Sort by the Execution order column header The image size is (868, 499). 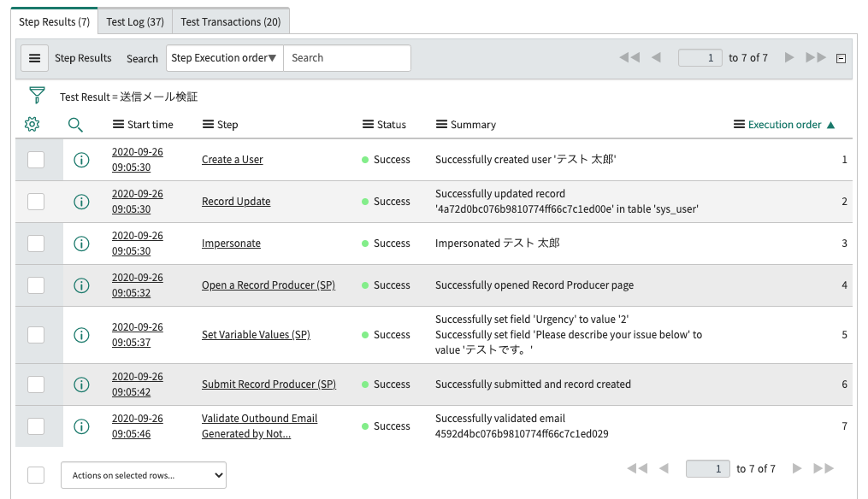click(784, 125)
